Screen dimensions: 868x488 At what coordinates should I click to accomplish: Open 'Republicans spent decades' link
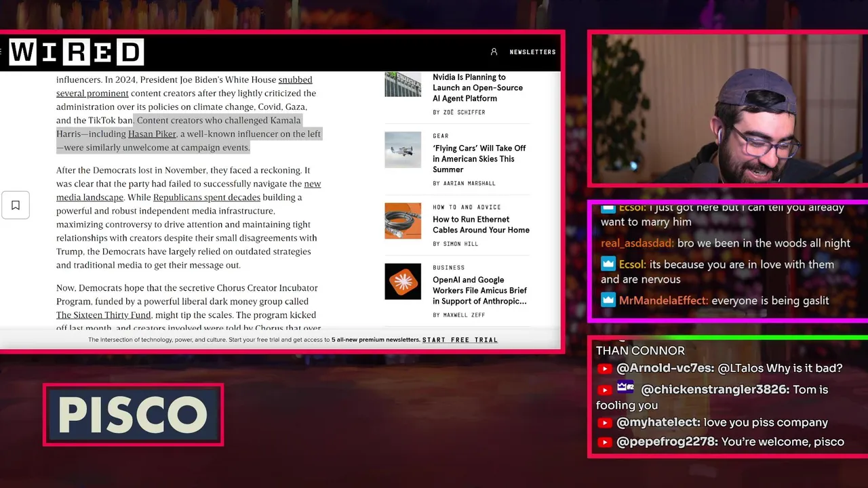tap(207, 197)
